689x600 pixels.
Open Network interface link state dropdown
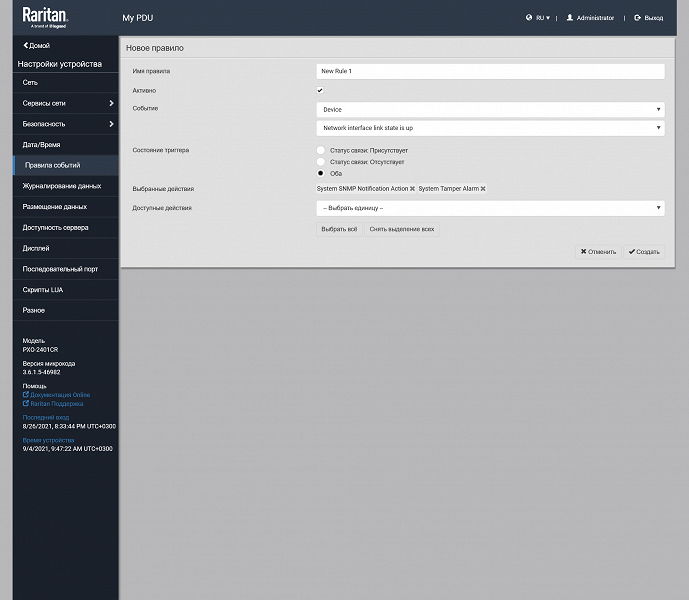pos(490,128)
